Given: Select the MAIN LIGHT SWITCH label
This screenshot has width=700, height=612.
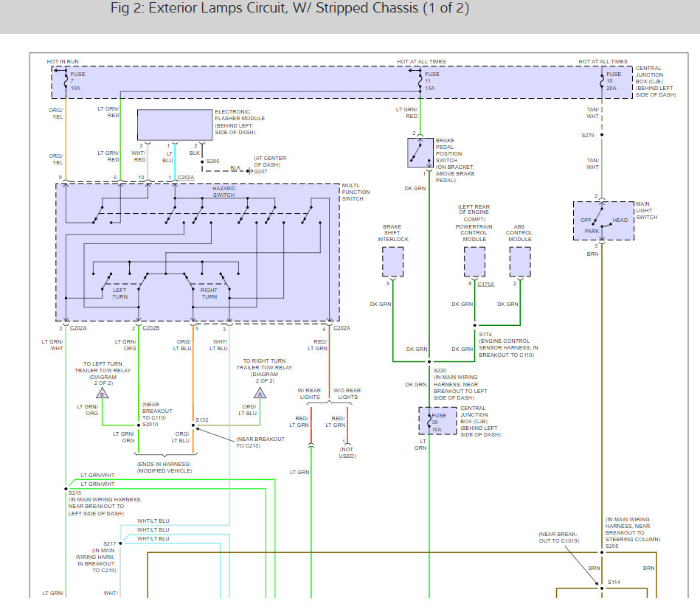Looking at the screenshot, I should point(646,211).
